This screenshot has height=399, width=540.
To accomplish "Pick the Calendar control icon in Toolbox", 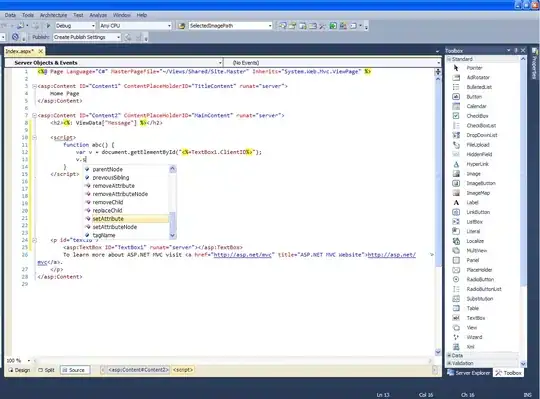I will coord(456,106).
